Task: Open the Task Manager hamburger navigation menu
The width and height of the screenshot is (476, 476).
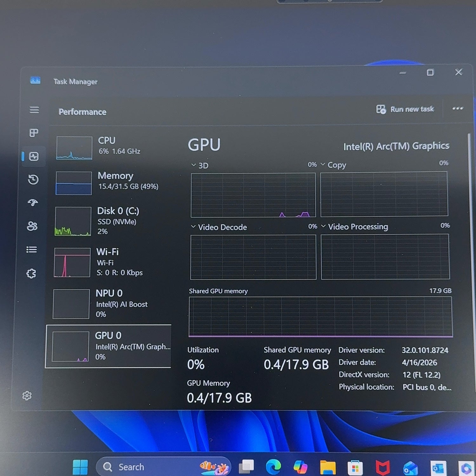Action: click(34, 110)
